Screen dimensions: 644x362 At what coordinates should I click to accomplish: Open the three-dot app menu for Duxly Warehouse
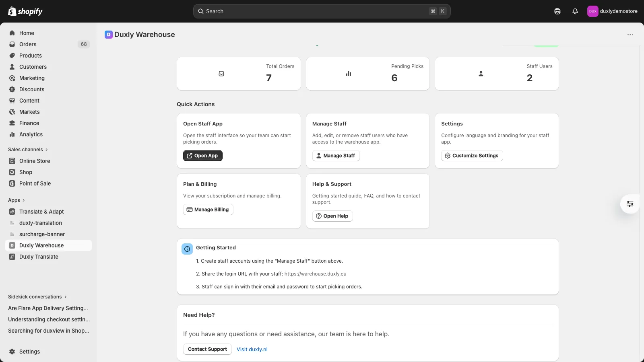pos(630,35)
